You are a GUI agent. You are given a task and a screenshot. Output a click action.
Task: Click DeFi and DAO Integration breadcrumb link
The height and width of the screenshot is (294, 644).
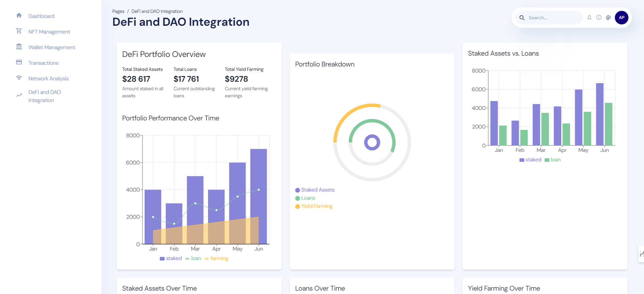coord(157,12)
